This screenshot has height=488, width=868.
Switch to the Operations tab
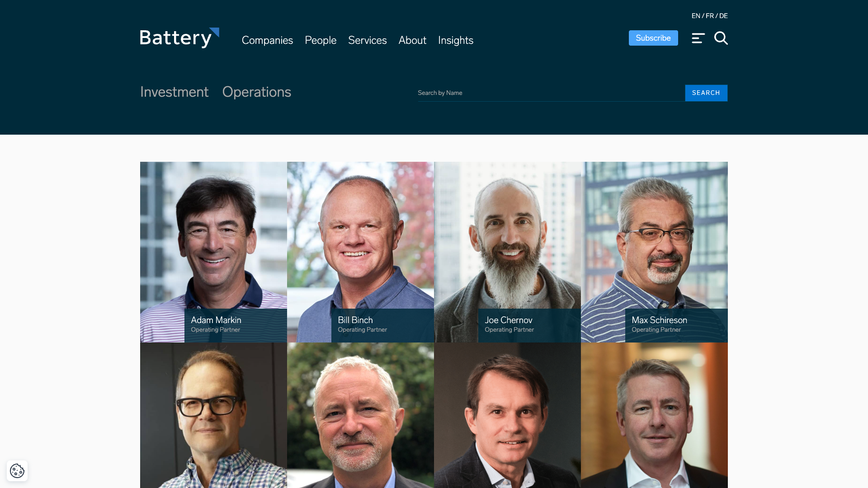point(257,92)
